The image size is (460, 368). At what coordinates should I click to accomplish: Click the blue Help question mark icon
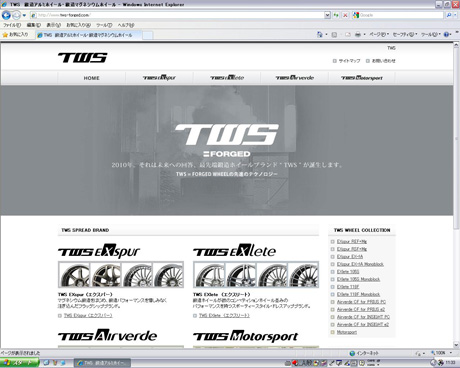click(x=446, y=34)
